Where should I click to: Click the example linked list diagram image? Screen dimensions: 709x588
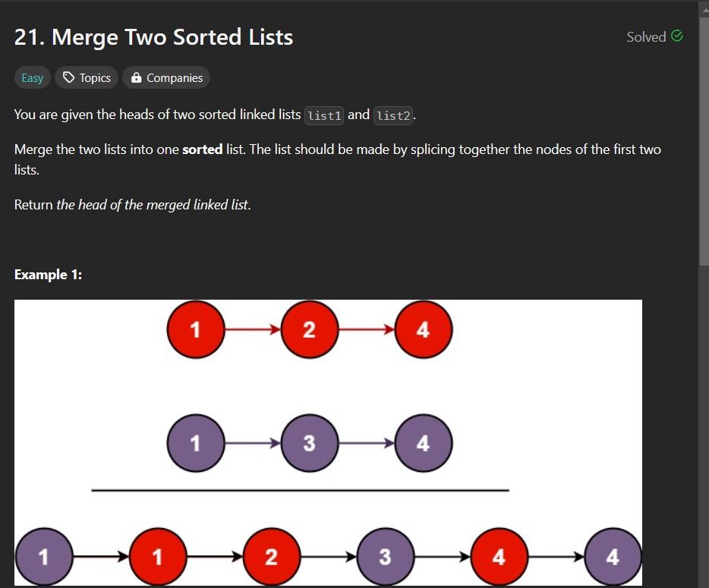coord(328,442)
